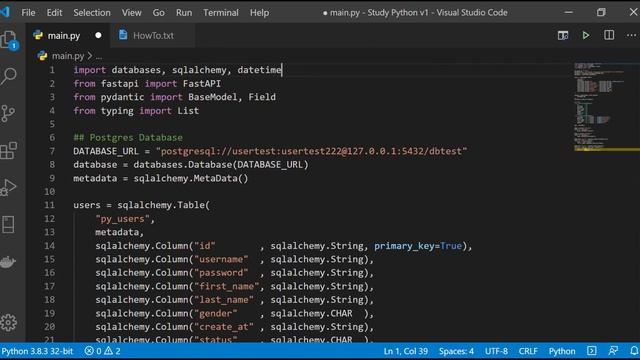Open the Edit menu

tap(54, 13)
